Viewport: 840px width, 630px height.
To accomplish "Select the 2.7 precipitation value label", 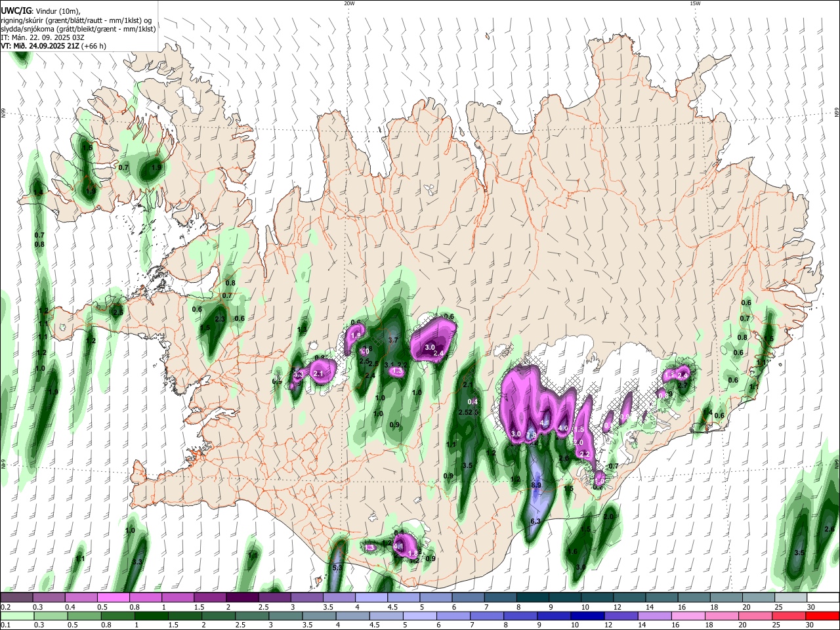I will [682, 386].
